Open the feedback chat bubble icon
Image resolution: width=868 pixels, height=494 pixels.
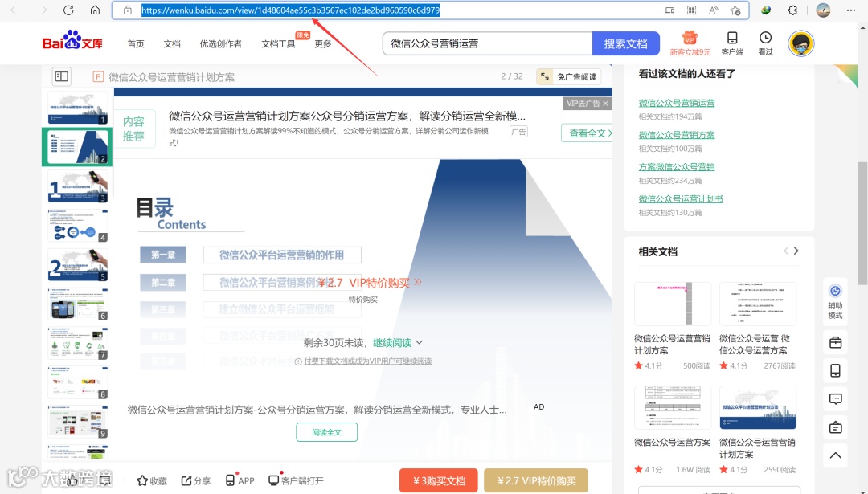point(835,399)
